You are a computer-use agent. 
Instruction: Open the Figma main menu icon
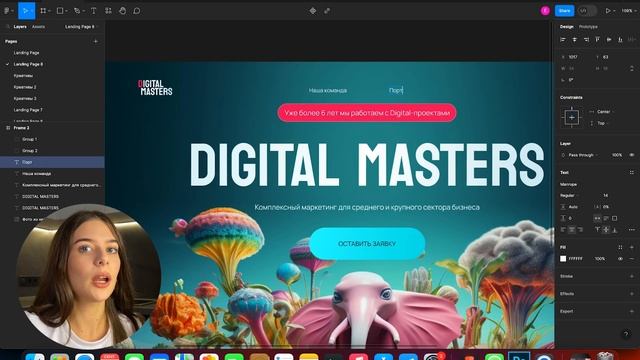(x=7, y=11)
